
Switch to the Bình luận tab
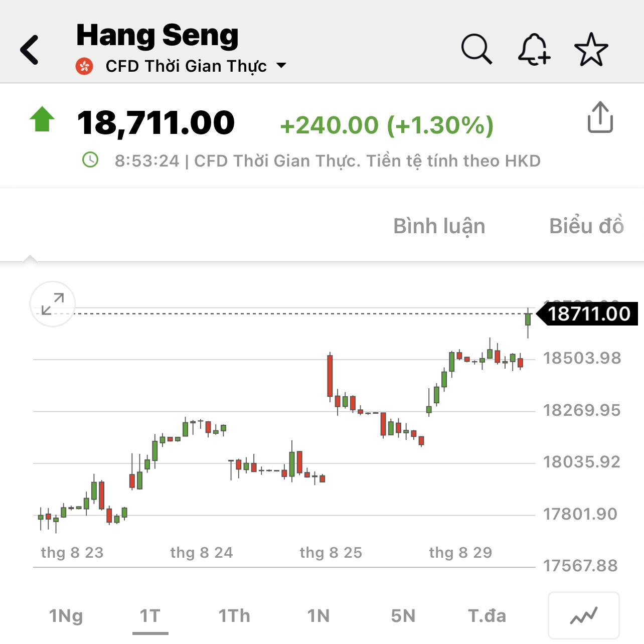pos(439,226)
